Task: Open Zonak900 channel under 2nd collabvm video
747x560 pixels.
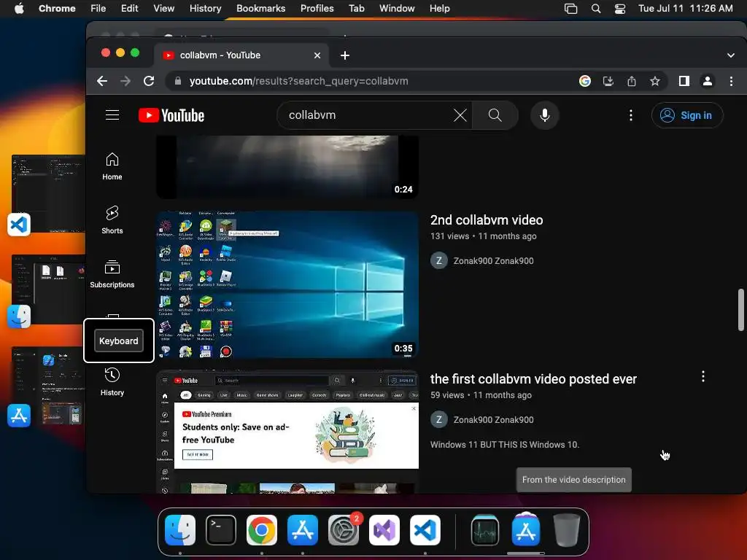Action: click(x=493, y=261)
